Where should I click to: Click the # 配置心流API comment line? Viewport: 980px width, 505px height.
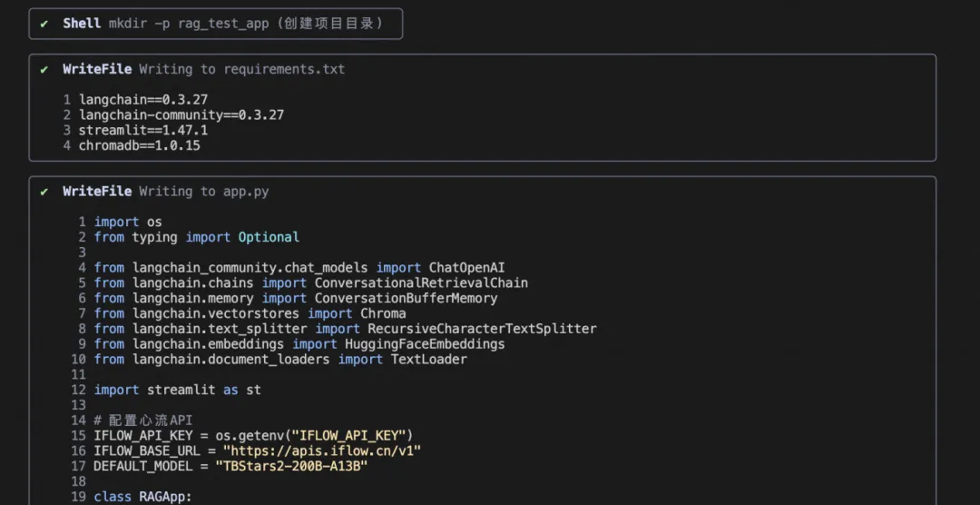point(143,421)
